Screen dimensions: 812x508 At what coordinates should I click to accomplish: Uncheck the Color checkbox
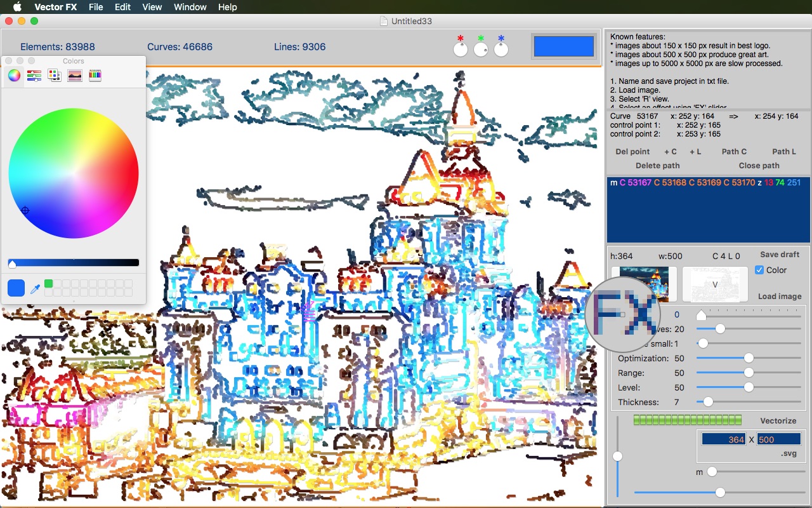pos(759,270)
